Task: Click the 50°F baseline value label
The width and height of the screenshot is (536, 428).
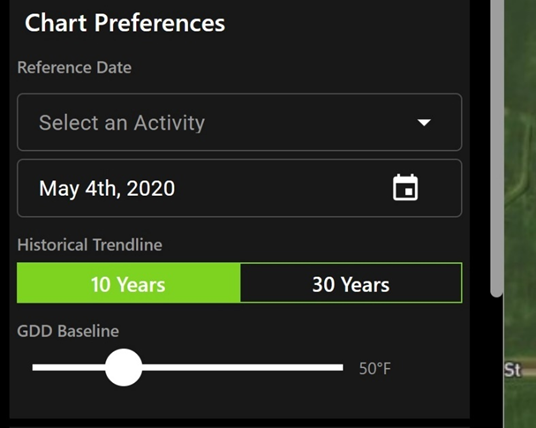Action: [375, 369]
